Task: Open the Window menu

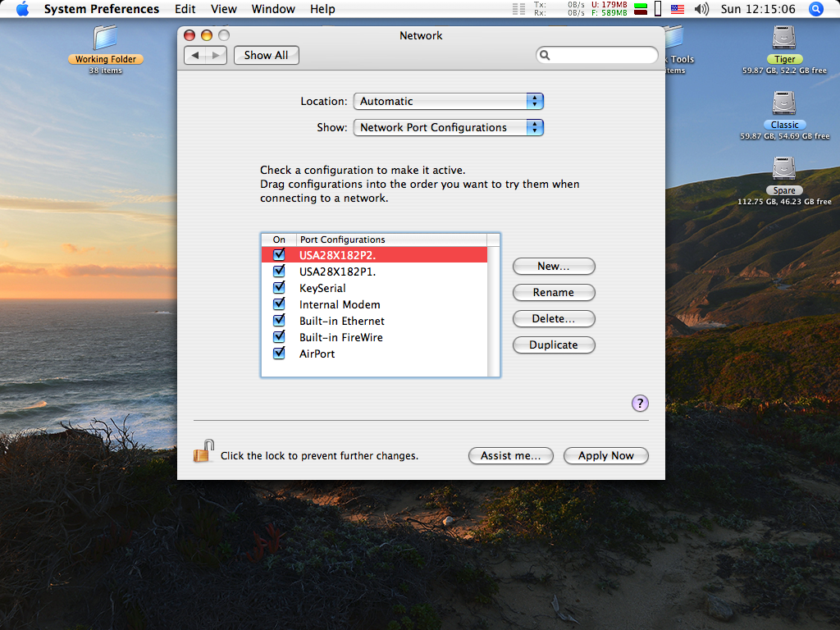Action: click(273, 9)
